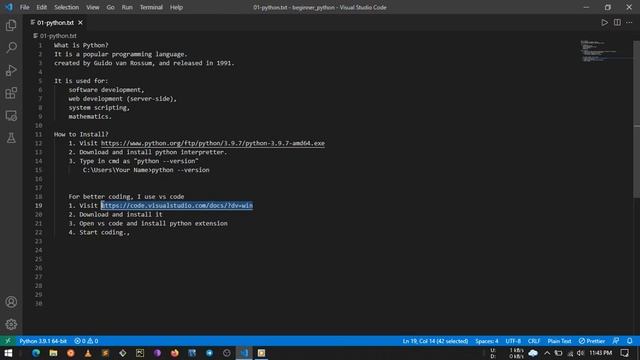Close the 01-python.txt tab
Viewport: 640px width, 360px height.
[80, 23]
